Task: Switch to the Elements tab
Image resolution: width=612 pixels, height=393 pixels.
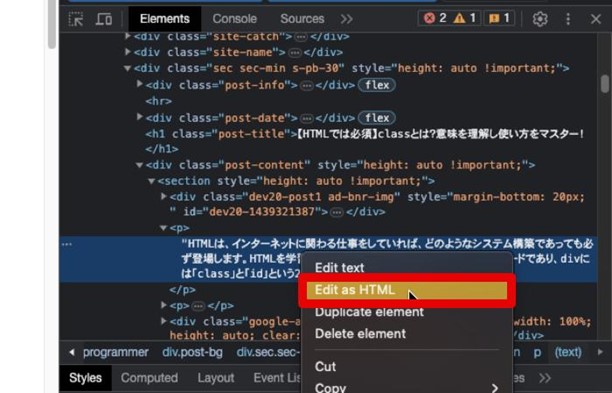Action: pos(164,19)
